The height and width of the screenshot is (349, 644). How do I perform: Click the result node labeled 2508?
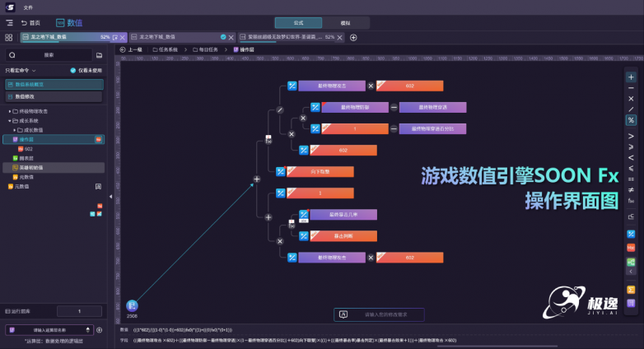click(132, 306)
